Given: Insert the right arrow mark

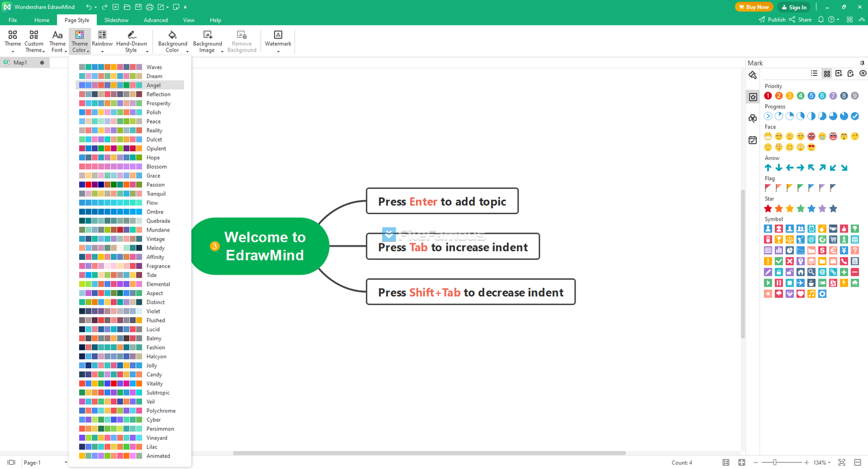Looking at the screenshot, I should point(801,168).
